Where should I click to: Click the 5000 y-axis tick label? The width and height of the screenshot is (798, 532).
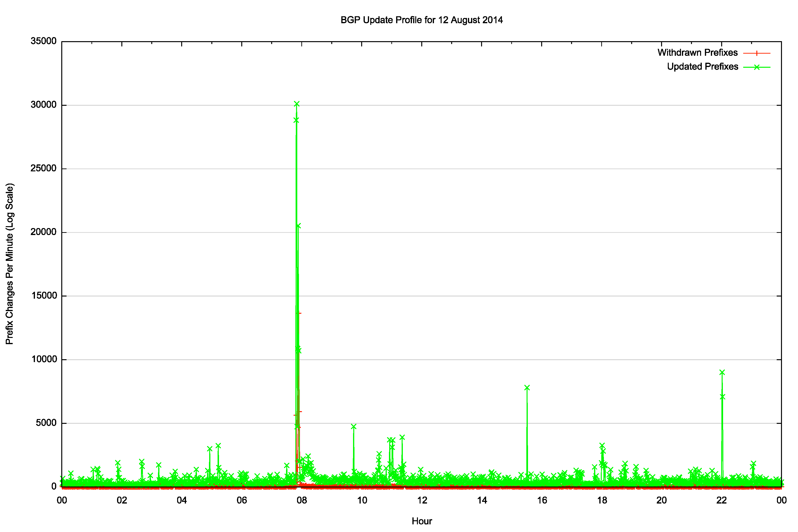pos(46,423)
